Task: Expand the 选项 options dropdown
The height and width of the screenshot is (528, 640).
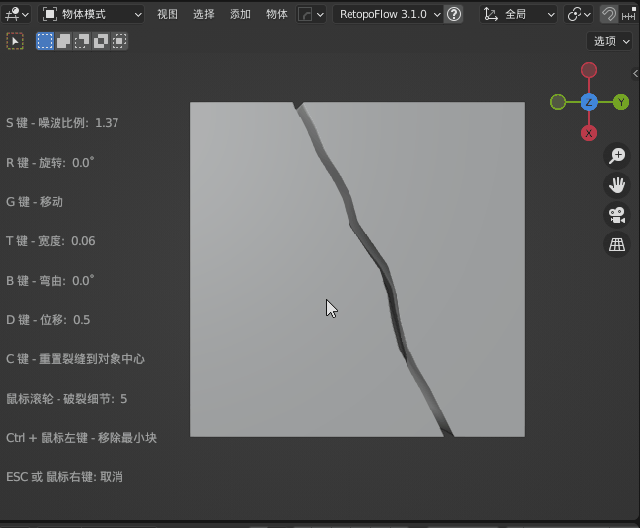Action: [609, 41]
